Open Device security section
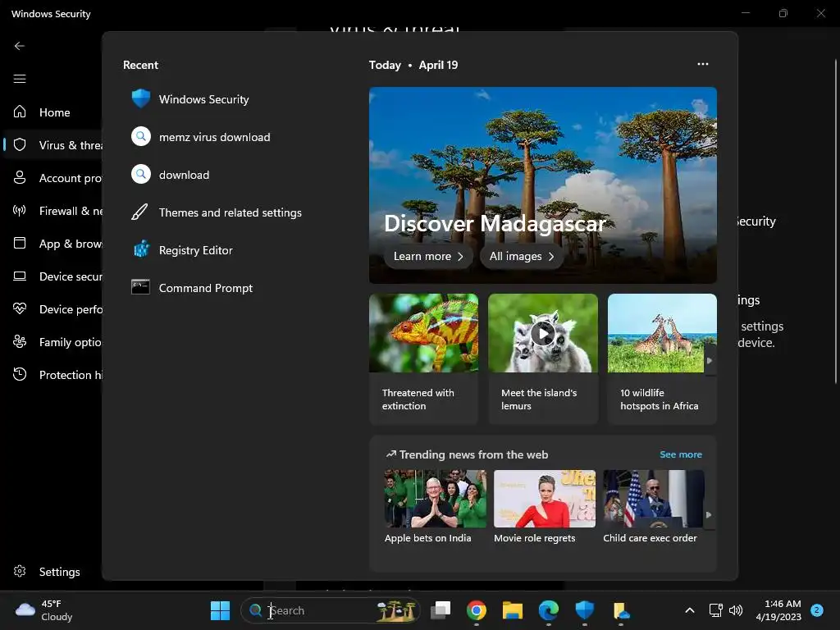Image resolution: width=840 pixels, height=630 pixels. (53, 276)
